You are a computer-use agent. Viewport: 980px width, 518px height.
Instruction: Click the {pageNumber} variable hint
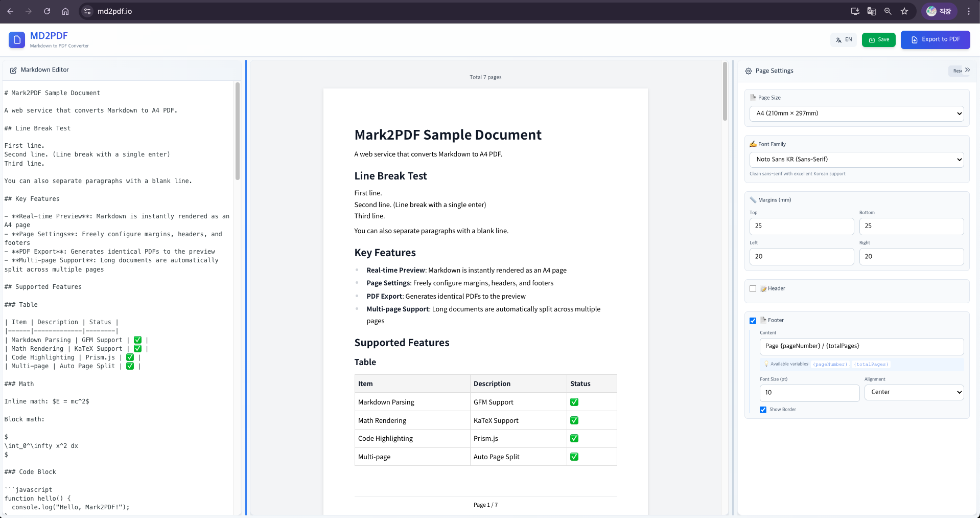click(x=830, y=364)
